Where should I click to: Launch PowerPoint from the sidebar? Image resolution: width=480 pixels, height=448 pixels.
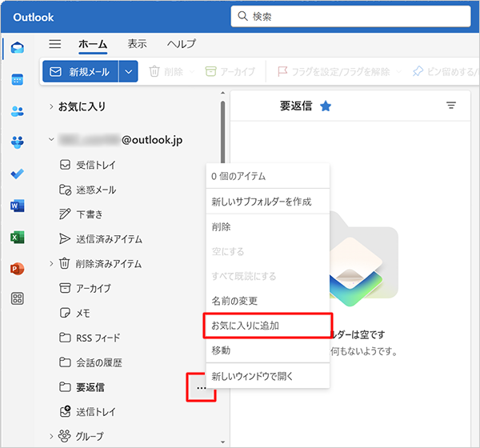[x=18, y=269]
